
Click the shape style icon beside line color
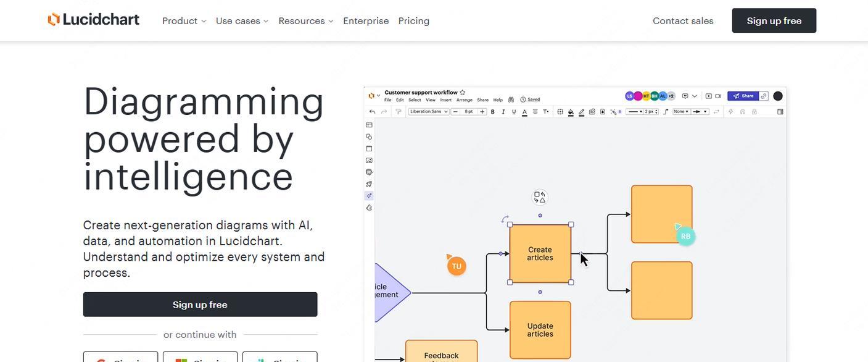coord(592,112)
